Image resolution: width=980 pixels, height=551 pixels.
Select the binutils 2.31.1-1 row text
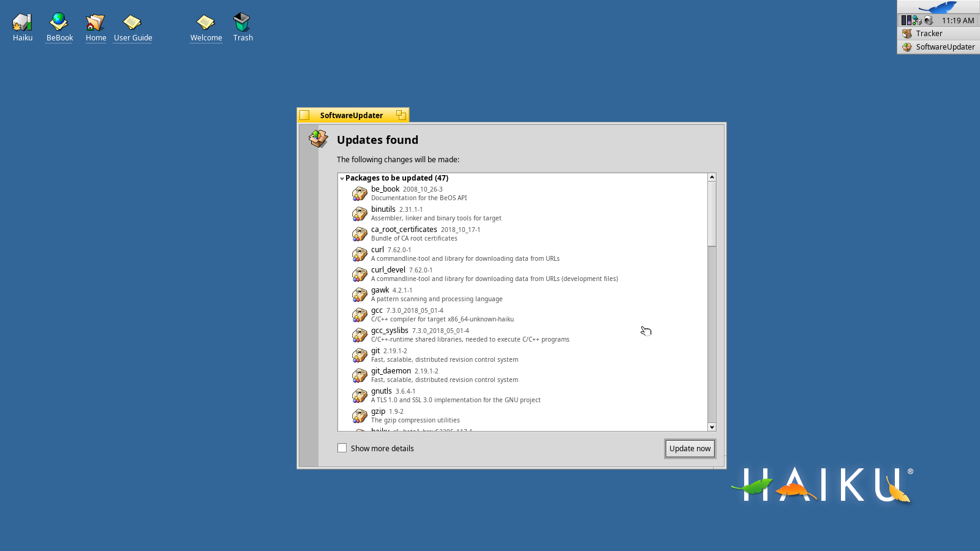[397, 209]
